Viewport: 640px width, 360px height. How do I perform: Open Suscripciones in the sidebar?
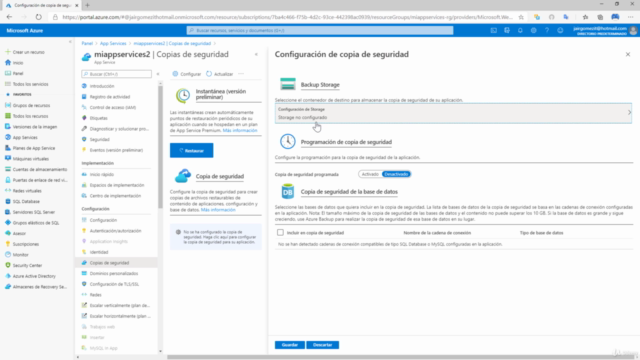25,244
